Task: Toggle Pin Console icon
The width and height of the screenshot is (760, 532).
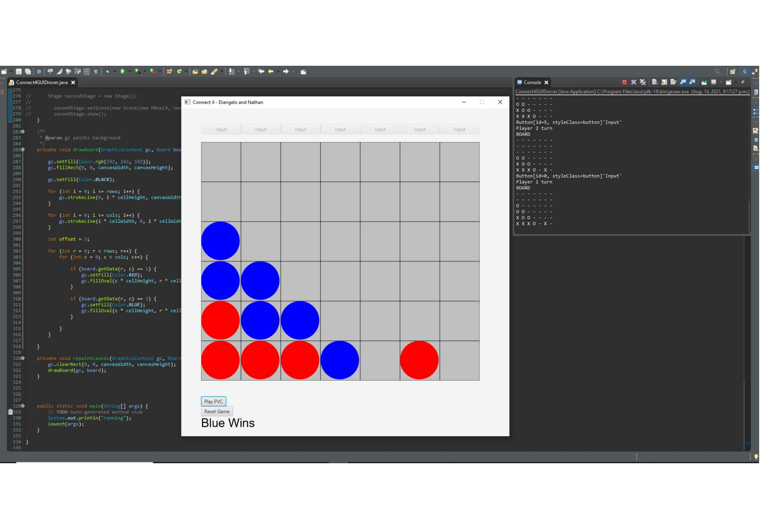Action: click(704, 82)
